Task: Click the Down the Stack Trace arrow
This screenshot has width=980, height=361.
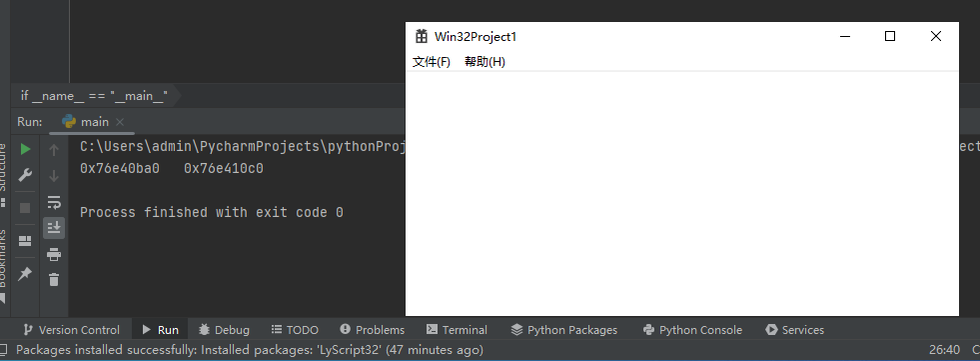Action: [x=54, y=176]
